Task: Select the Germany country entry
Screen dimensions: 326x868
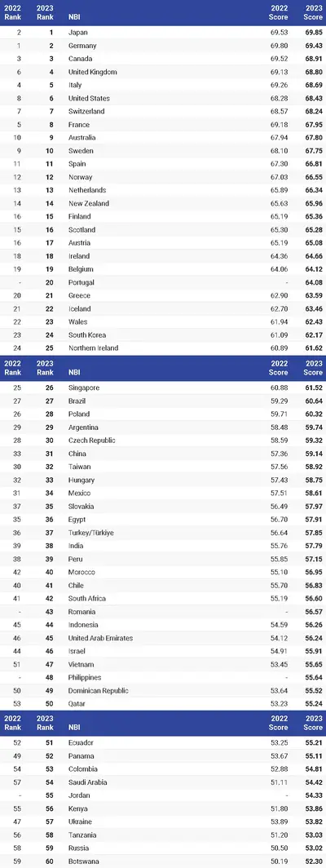Action: click(x=82, y=46)
